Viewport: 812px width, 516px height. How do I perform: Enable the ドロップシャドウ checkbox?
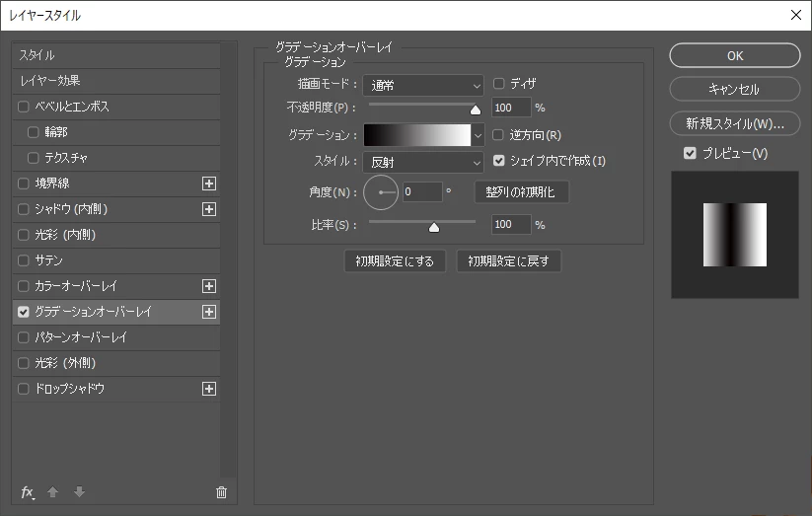pos(24,389)
